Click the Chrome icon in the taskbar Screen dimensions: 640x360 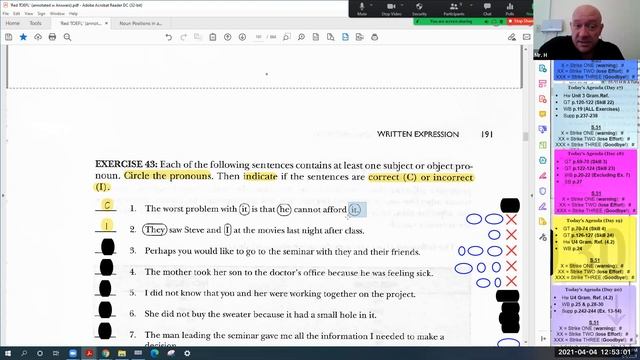tap(105, 353)
